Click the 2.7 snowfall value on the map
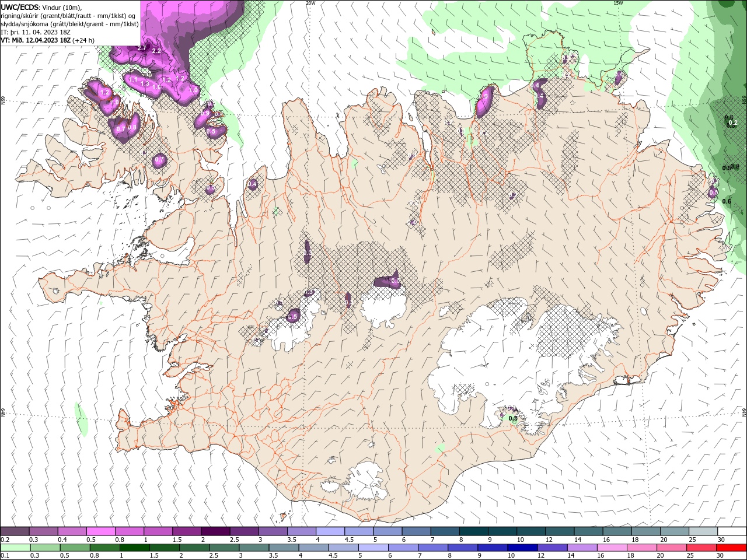The width and height of the screenshot is (747, 560). (142, 48)
